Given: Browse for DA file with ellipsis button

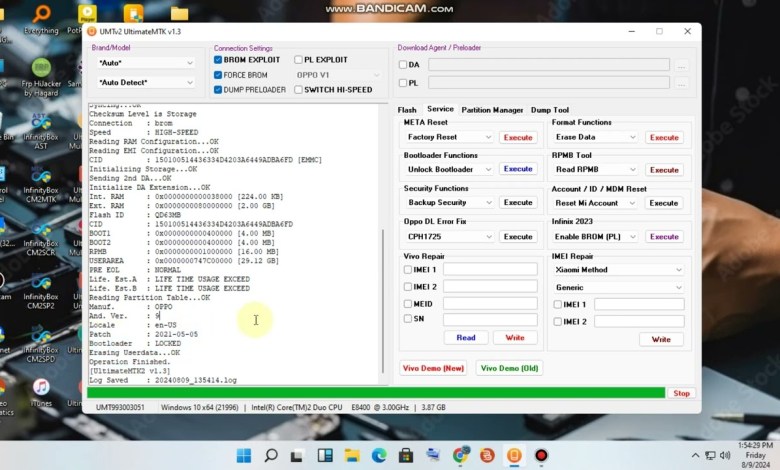Looking at the screenshot, I should click(682, 65).
